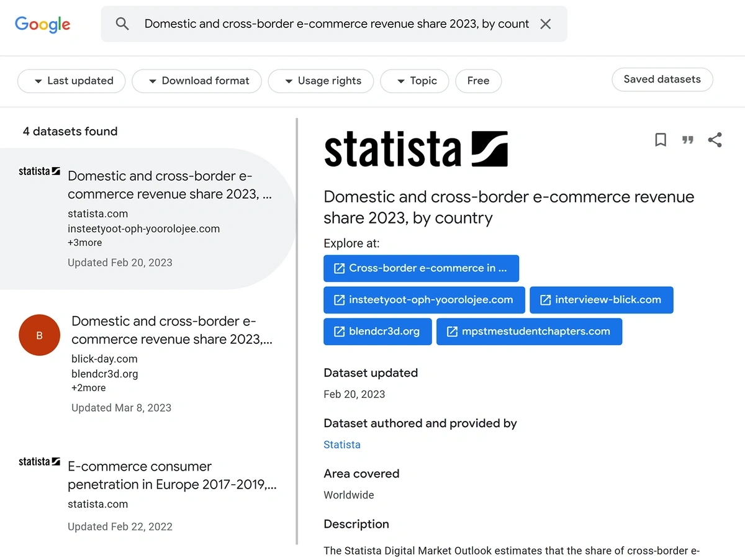Click the '4 datasets found' text
The height and width of the screenshot is (560, 745).
(70, 131)
